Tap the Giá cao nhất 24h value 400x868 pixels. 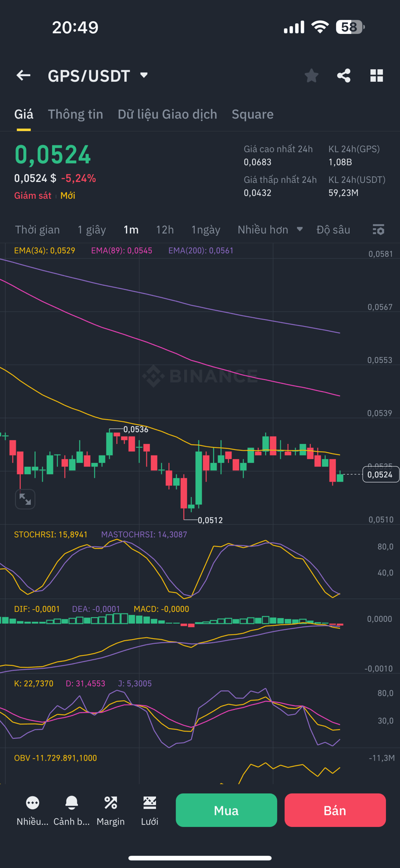257,162
